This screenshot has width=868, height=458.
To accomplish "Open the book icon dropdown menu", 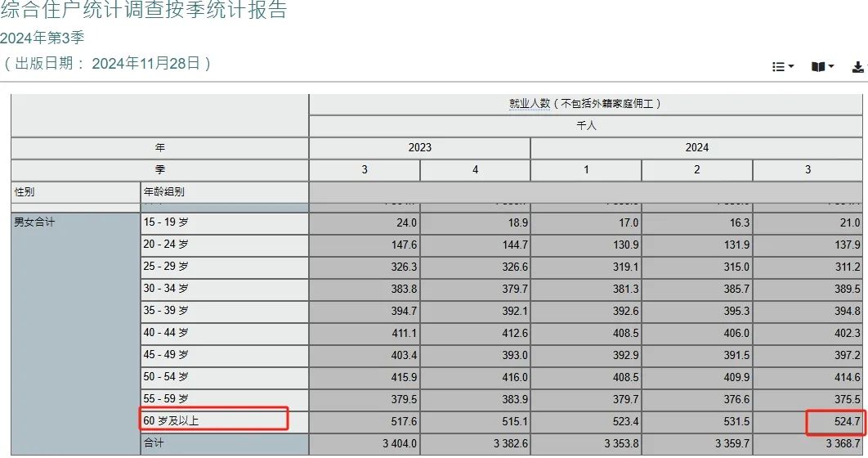I will 822,67.
